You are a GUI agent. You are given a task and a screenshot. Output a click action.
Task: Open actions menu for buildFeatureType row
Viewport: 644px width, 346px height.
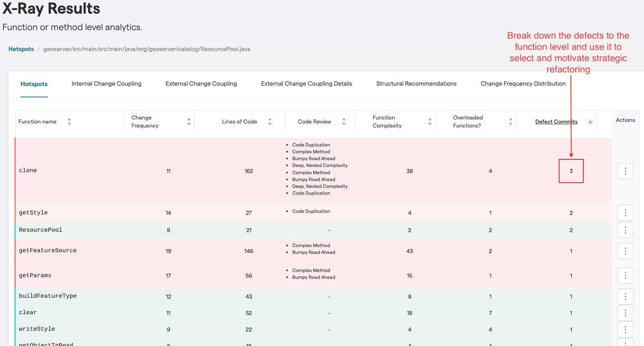(x=625, y=297)
